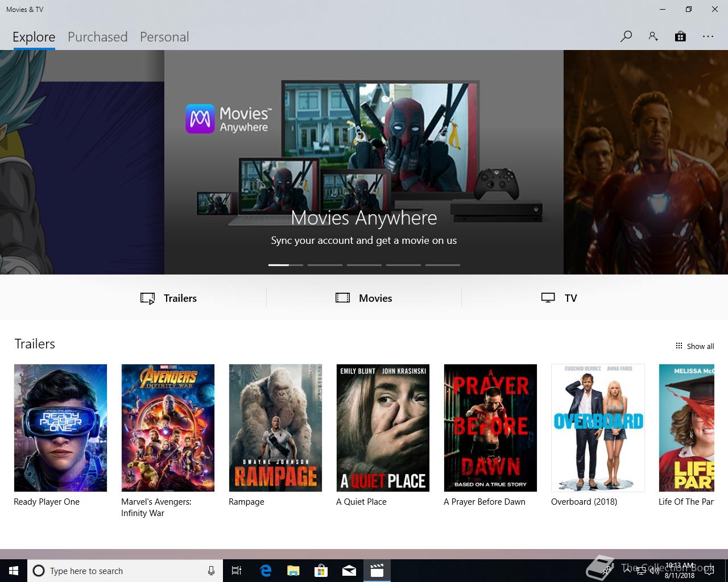Click the Movies & TV taskbar icon
Screen dimensions: 728x582
377,571
